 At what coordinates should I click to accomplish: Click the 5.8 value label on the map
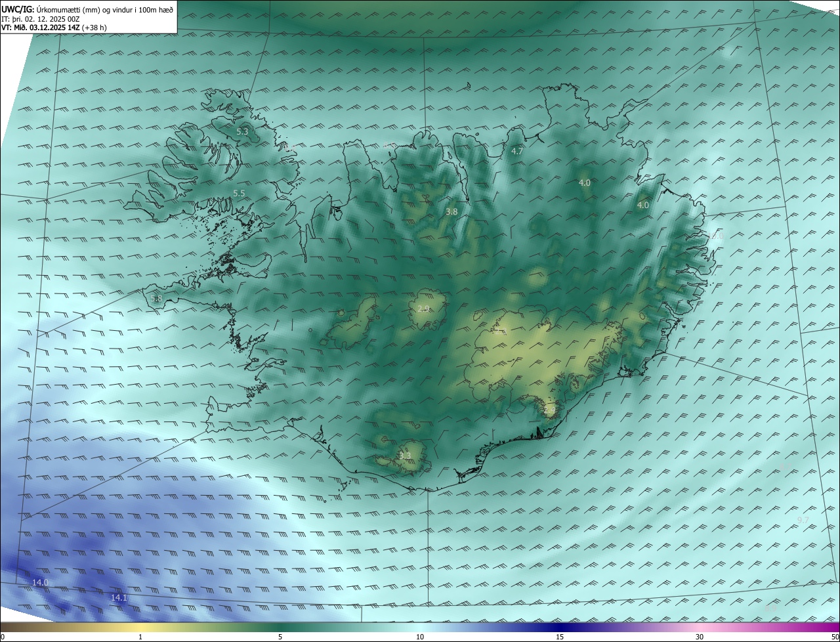pyautogui.click(x=156, y=299)
